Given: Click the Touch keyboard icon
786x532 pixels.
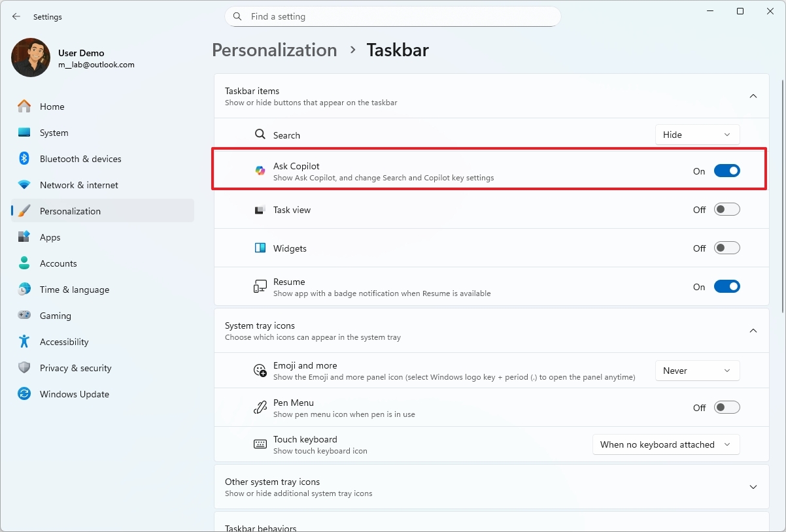Looking at the screenshot, I should coord(260,444).
